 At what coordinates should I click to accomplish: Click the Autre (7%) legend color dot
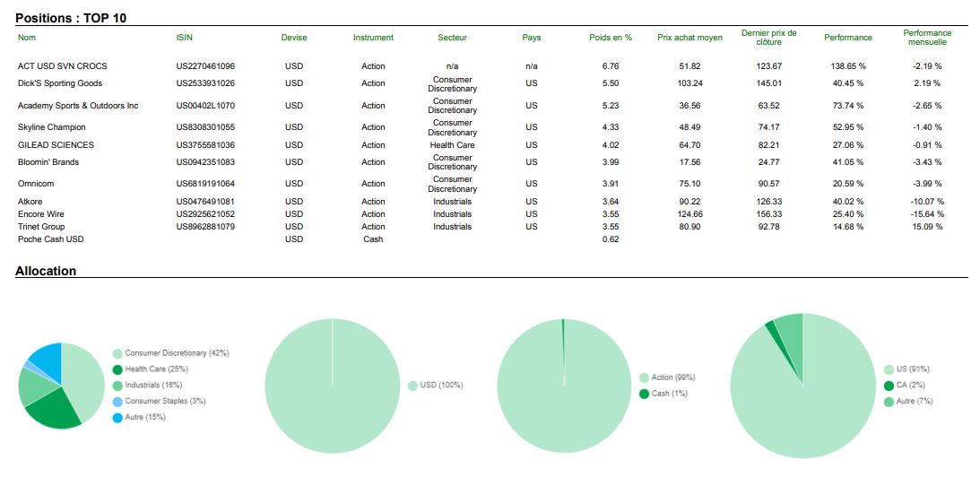pyautogui.click(x=889, y=402)
